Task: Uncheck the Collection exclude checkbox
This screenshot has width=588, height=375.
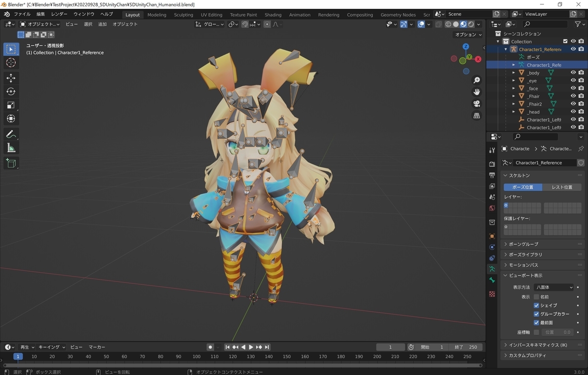Action: [565, 42]
